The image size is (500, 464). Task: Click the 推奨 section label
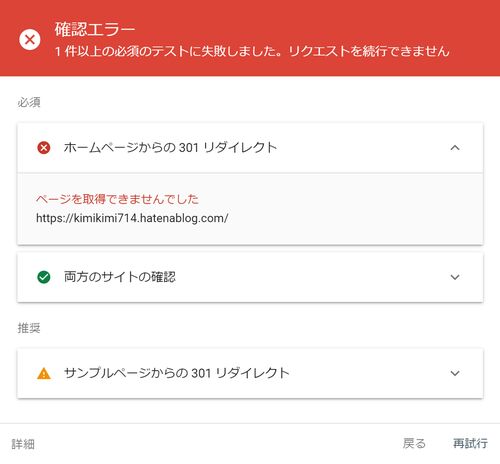point(29,328)
